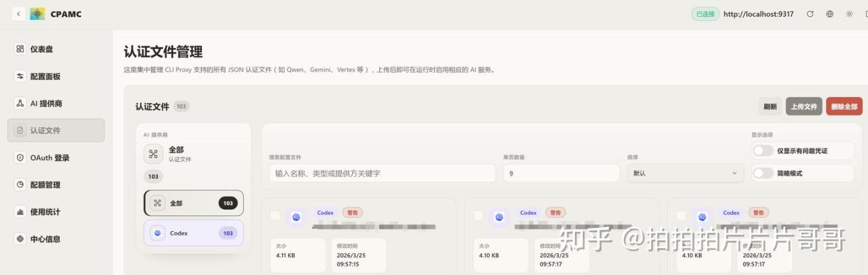This screenshot has width=868, height=275.
Task: Check the first auth file card checkbox
Action: [x=275, y=216]
